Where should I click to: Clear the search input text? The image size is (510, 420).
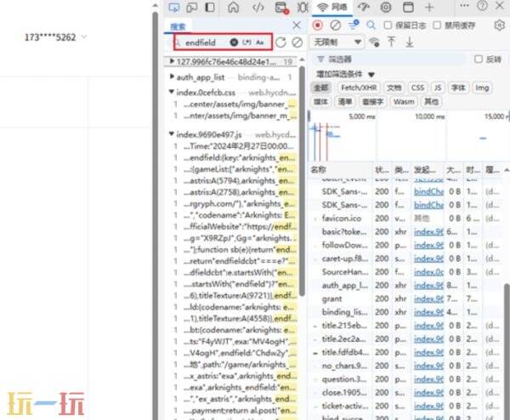tap(231, 42)
